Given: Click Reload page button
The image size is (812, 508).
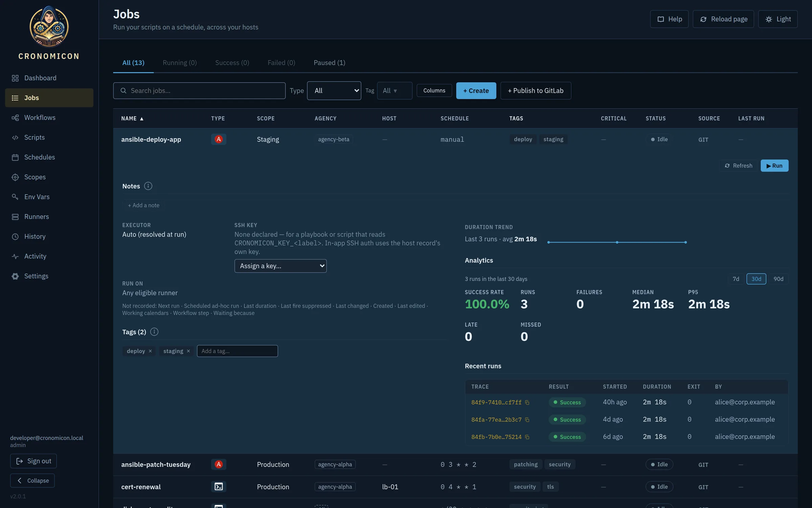Looking at the screenshot, I should 723,19.
